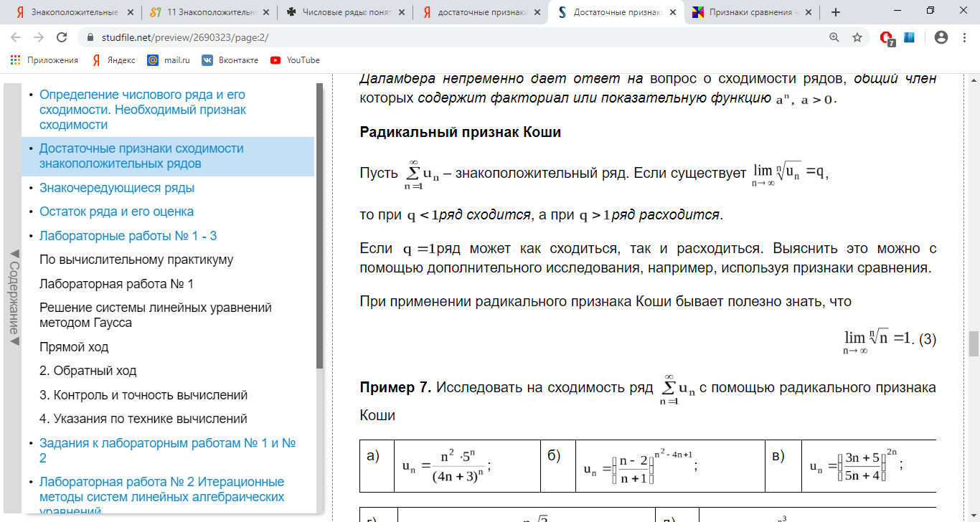
Task: View site lock information icon
Action: 90,37
